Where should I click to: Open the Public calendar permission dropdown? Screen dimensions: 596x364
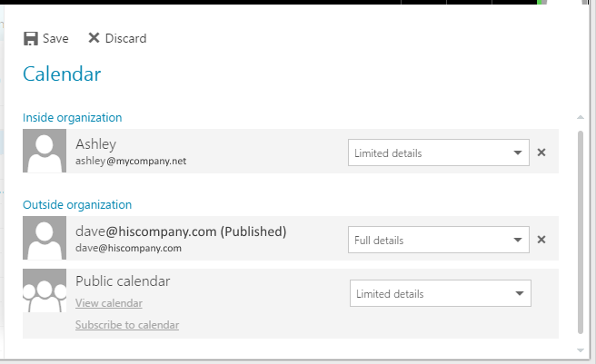pyautogui.click(x=441, y=293)
